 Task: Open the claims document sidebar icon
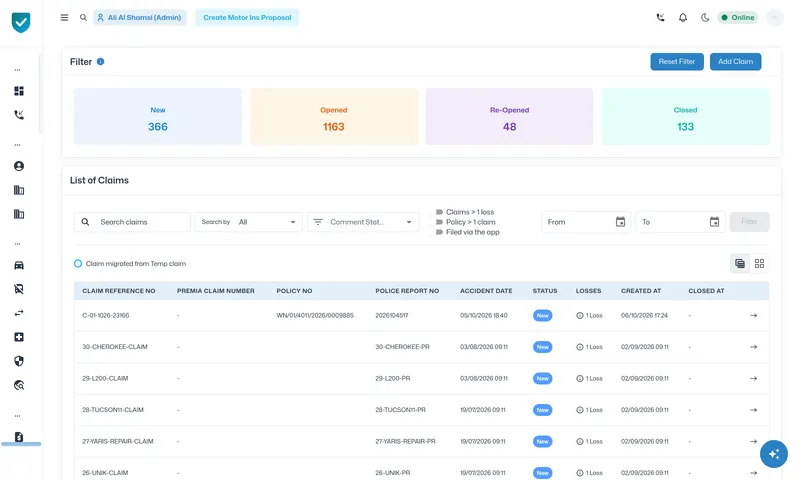[19, 437]
